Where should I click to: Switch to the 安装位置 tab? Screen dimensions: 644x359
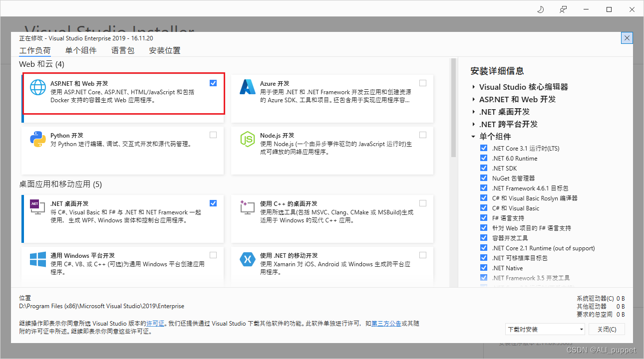[x=165, y=50]
